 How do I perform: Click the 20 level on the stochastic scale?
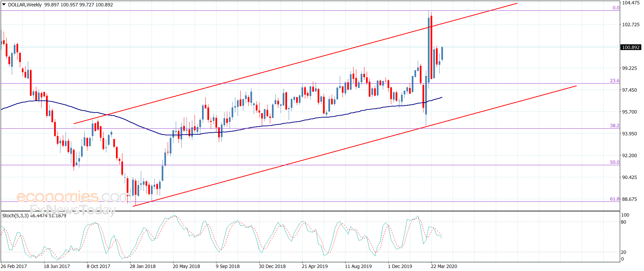[x=623, y=252]
